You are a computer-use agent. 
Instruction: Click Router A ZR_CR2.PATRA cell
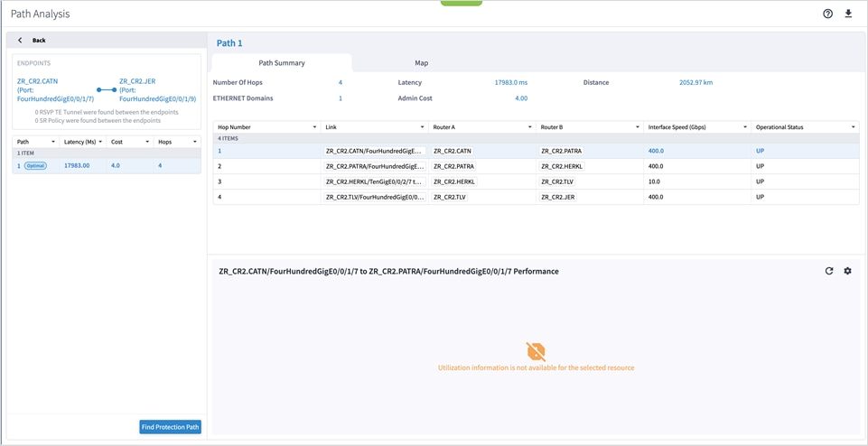tap(454, 166)
